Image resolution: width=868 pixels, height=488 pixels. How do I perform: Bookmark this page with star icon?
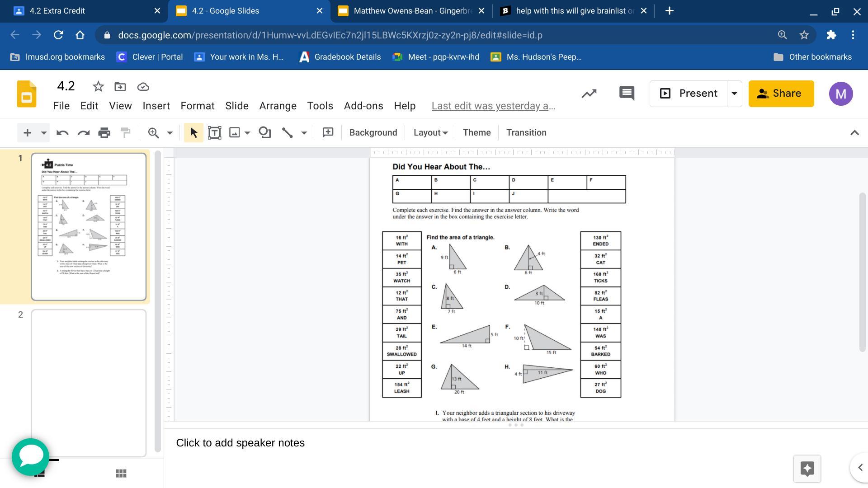coord(804,35)
